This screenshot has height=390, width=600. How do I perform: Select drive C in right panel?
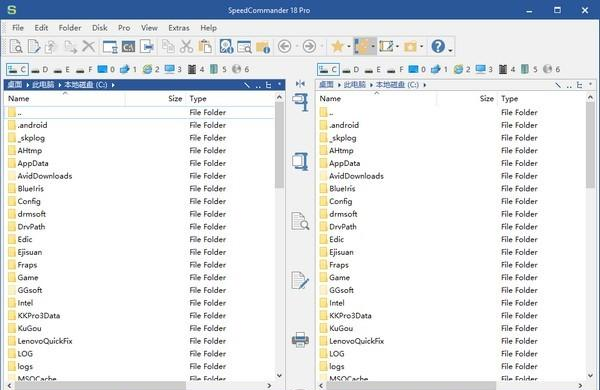click(328, 70)
